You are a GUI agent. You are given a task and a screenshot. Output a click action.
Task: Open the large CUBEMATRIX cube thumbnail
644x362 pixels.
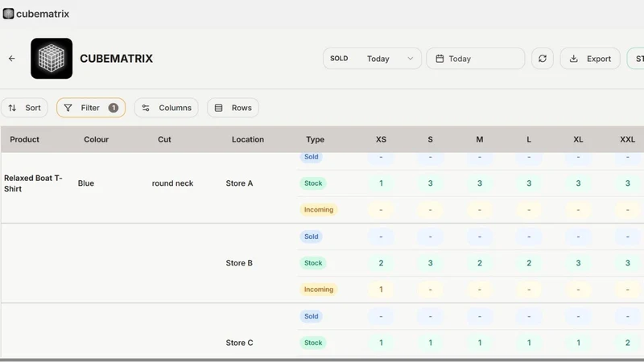point(52,58)
